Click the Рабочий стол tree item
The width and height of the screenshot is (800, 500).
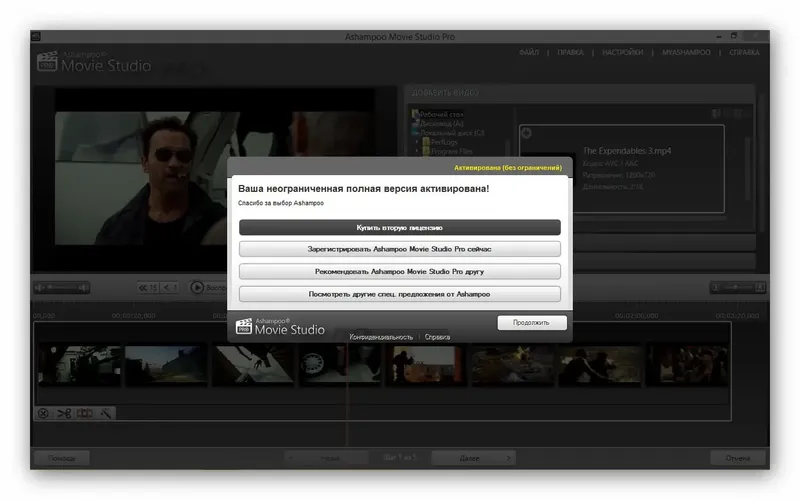pos(441,114)
